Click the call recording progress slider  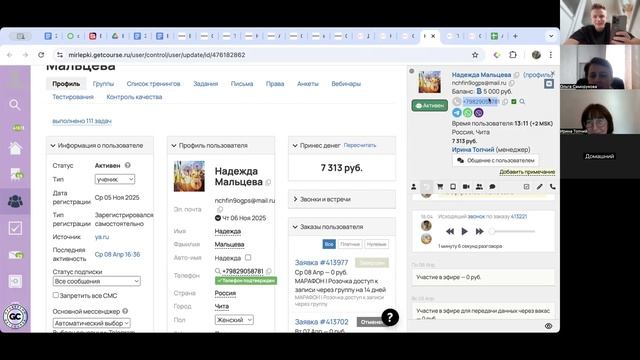(x=513, y=231)
